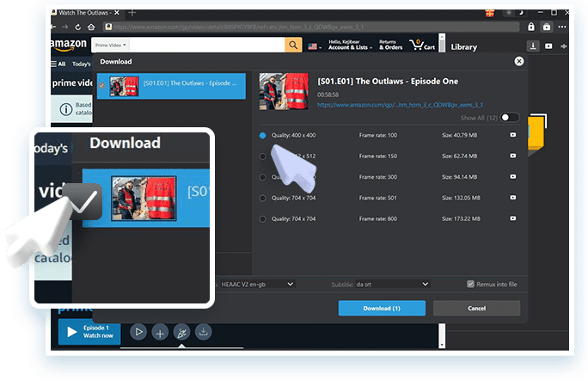Select the [S01.E01] The Outlaws list entry

coord(171,86)
